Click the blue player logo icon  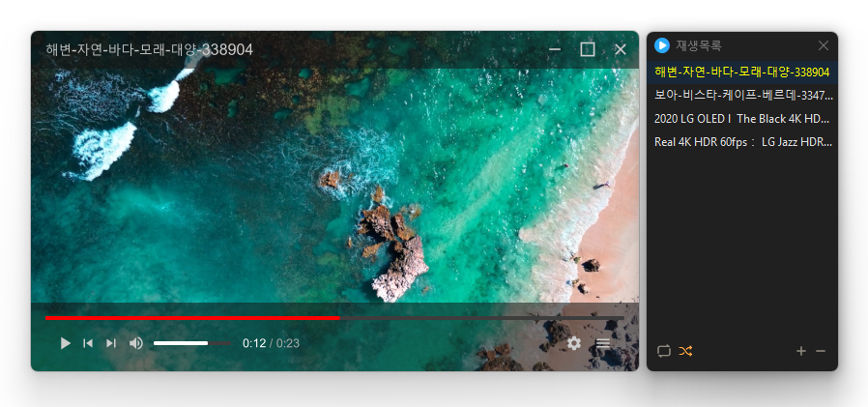click(x=662, y=45)
